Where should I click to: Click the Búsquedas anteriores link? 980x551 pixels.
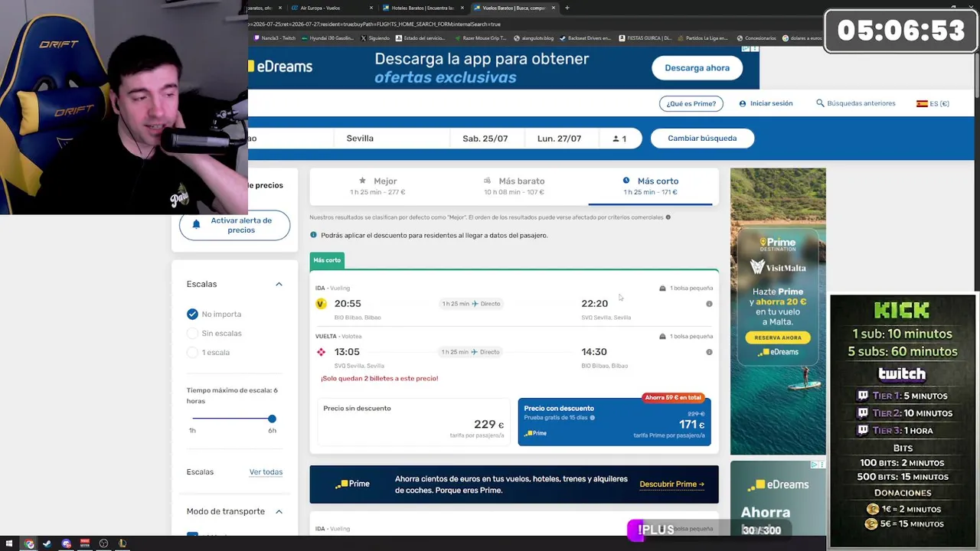pos(861,103)
